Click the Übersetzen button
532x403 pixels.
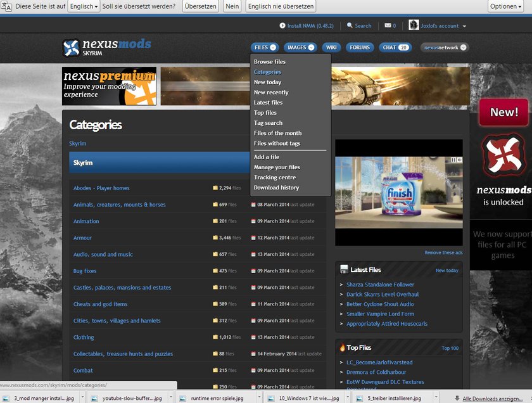tap(200, 6)
